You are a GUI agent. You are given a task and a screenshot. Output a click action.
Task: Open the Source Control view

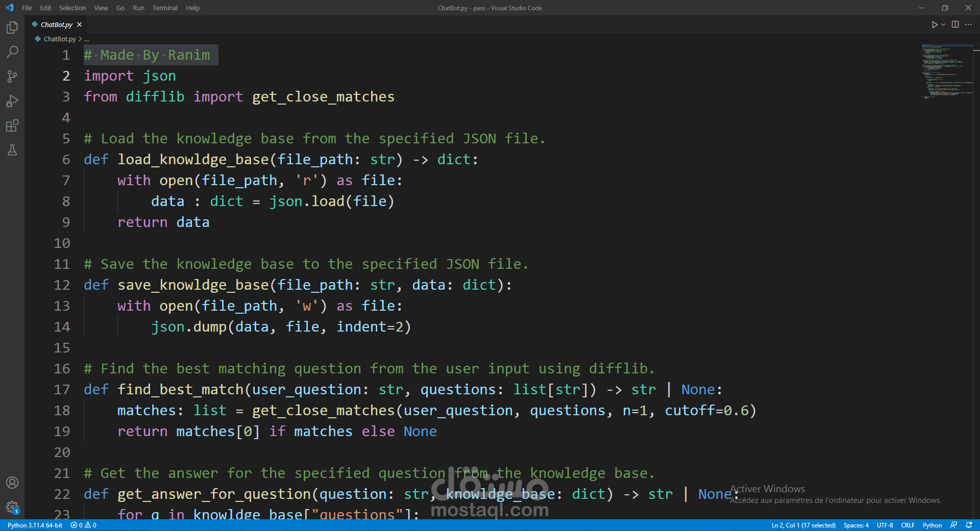[x=12, y=77]
